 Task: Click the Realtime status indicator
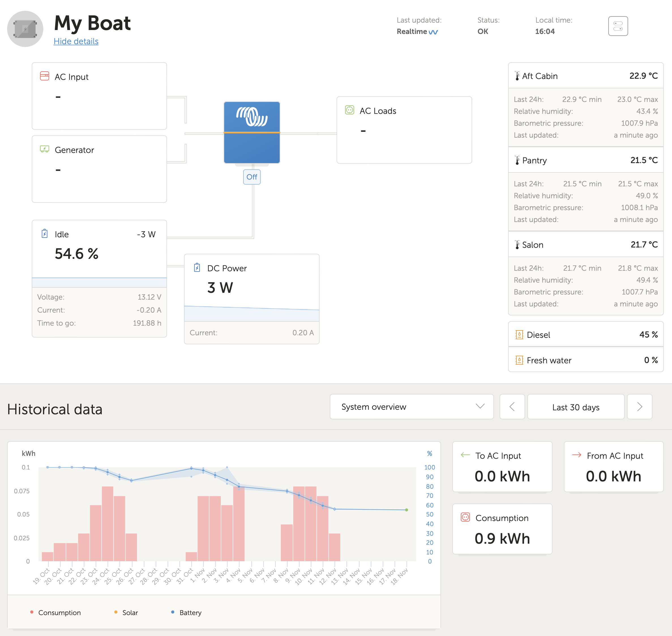417,31
